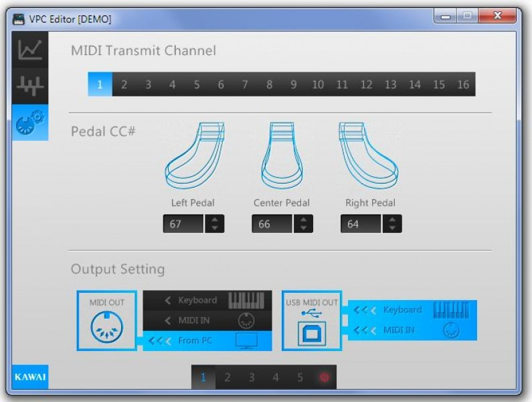532x402 pixels.
Task: Adjust the Center Pedal CC stepper arrows
Action: click(x=303, y=224)
